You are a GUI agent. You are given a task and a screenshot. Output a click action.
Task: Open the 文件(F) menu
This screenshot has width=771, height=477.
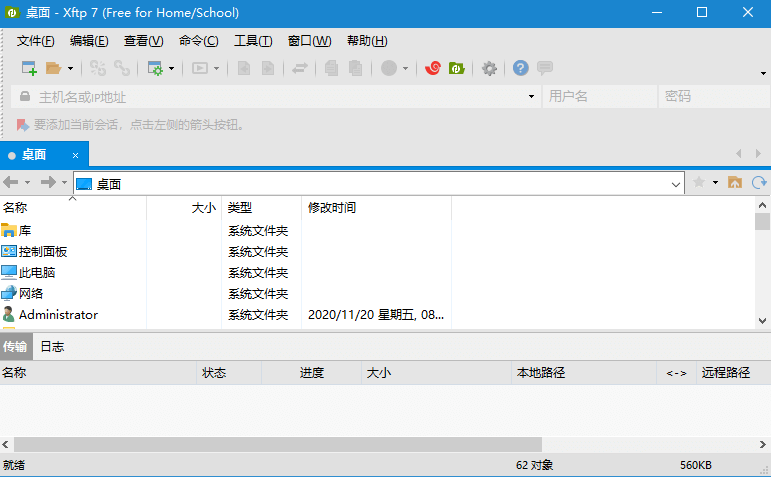click(36, 41)
